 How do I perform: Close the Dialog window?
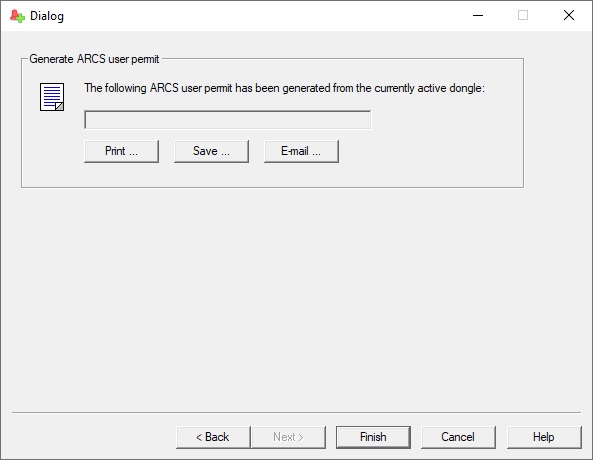pos(569,16)
